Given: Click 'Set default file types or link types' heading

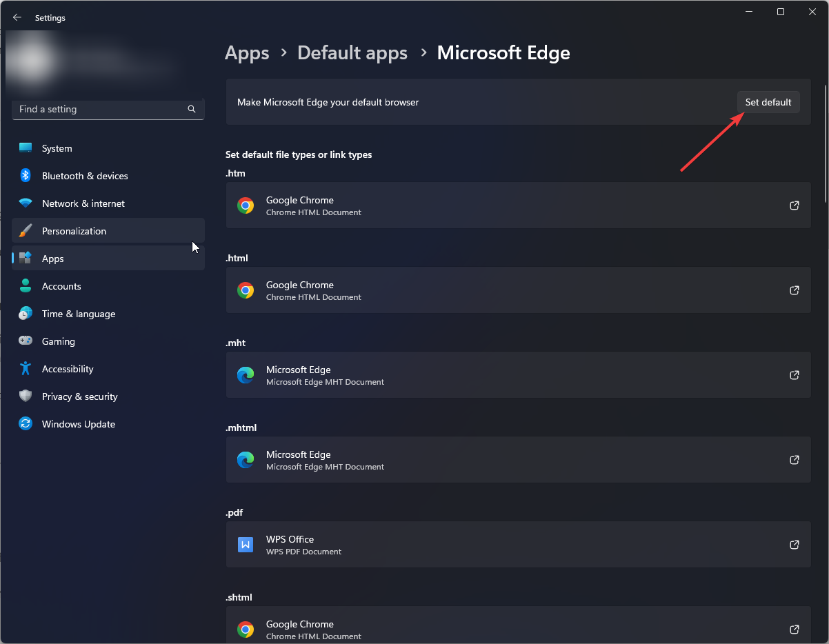Looking at the screenshot, I should click(299, 154).
